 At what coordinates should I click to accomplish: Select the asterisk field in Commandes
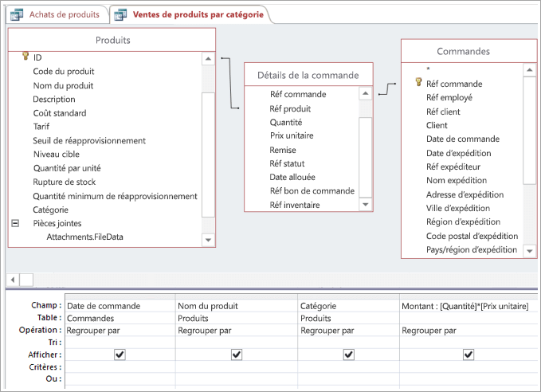pyautogui.click(x=428, y=69)
